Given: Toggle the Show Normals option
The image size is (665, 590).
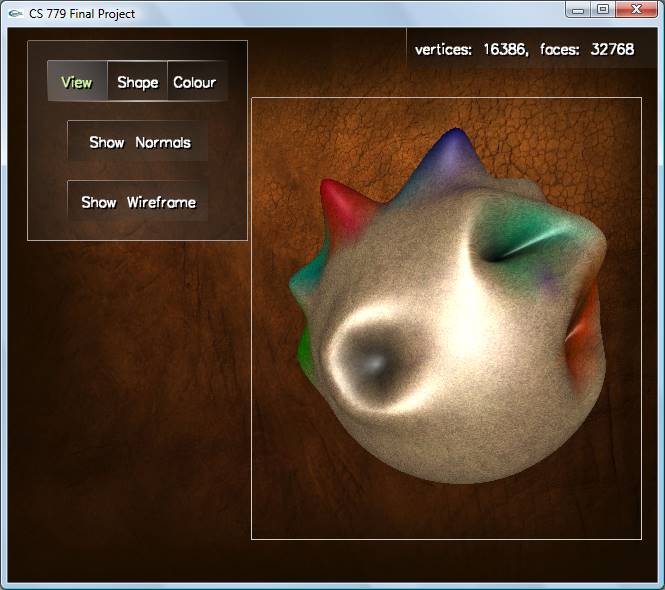Looking at the screenshot, I should click(x=139, y=142).
